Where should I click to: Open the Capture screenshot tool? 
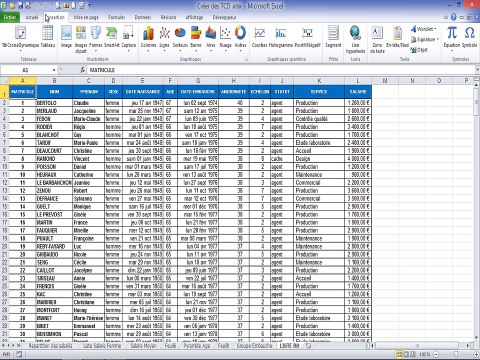[x=128, y=38]
